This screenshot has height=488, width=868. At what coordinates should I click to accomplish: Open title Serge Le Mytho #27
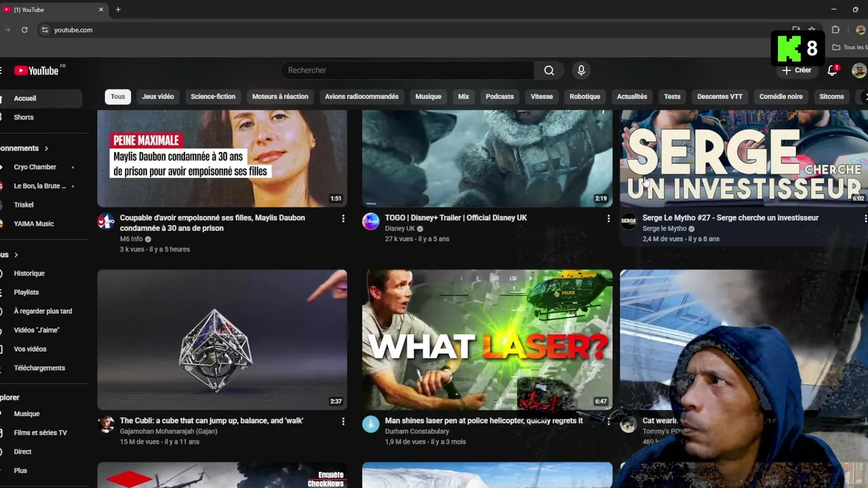click(x=730, y=218)
